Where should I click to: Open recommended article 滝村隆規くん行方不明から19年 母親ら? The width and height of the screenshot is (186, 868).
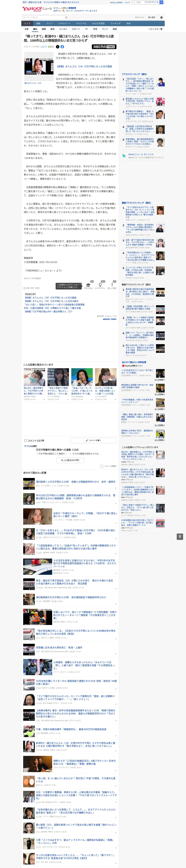[76, 482]
